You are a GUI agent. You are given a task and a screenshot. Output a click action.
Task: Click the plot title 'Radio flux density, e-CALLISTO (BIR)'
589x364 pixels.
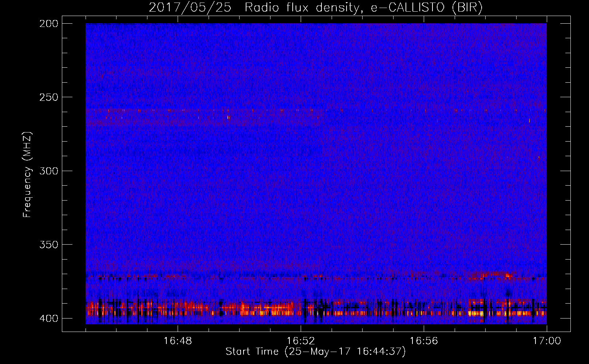coord(364,7)
